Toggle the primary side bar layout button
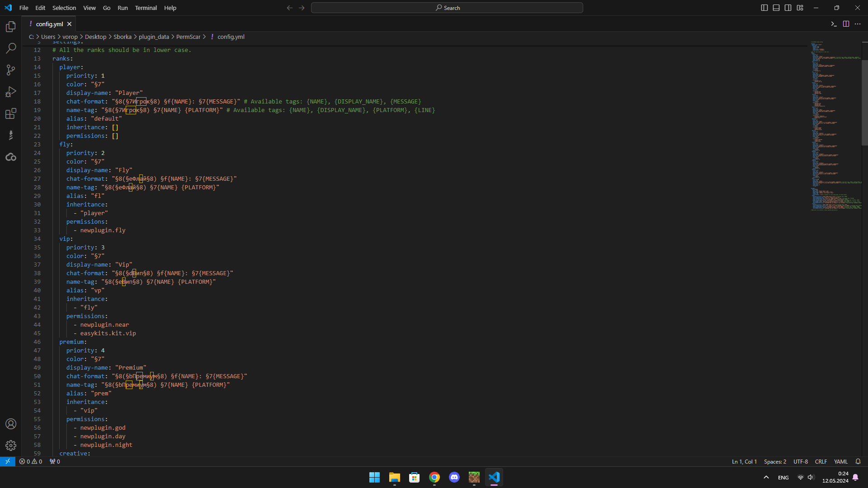Image resolution: width=868 pixels, height=488 pixels. [x=764, y=8]
